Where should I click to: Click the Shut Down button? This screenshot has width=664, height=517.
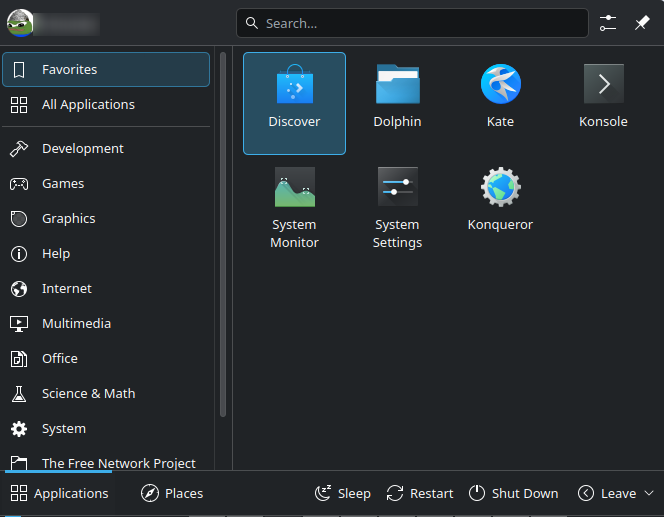[x=513, y=493]
